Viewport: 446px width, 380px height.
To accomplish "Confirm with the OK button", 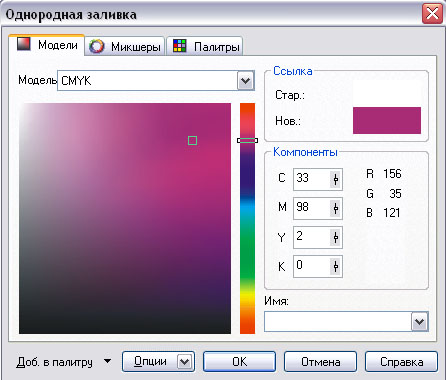I will [239, 361].
